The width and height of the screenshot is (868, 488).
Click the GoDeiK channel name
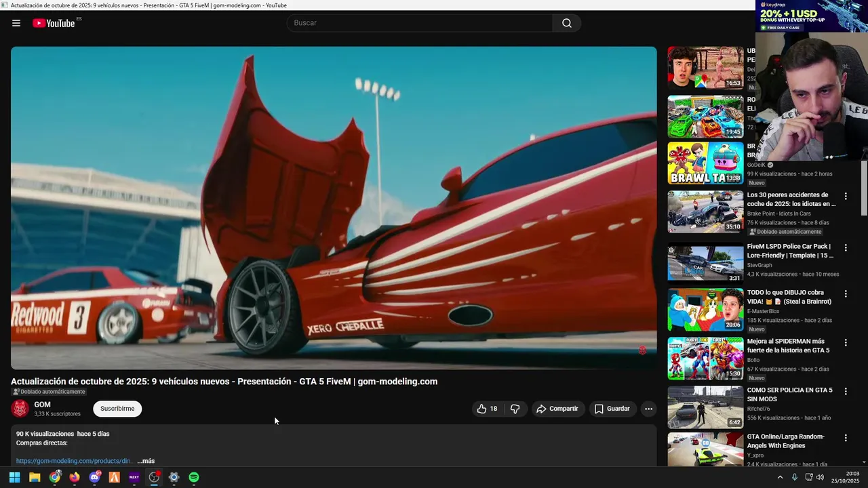tap(756, 165)
